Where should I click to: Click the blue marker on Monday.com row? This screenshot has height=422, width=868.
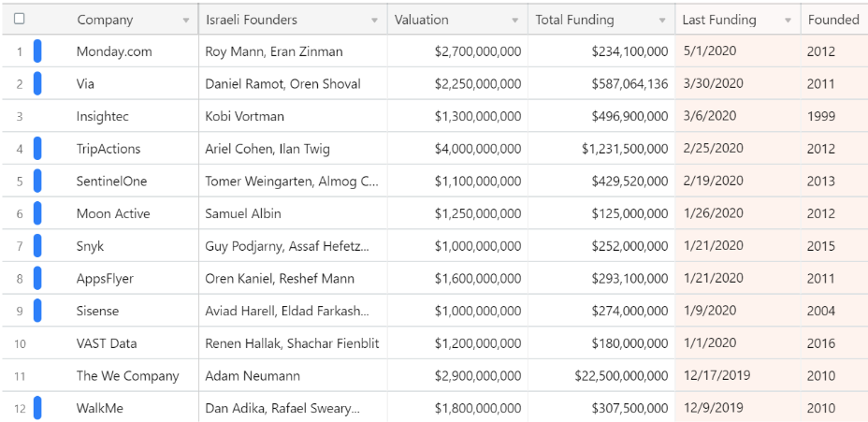click(x=37, y=51)
